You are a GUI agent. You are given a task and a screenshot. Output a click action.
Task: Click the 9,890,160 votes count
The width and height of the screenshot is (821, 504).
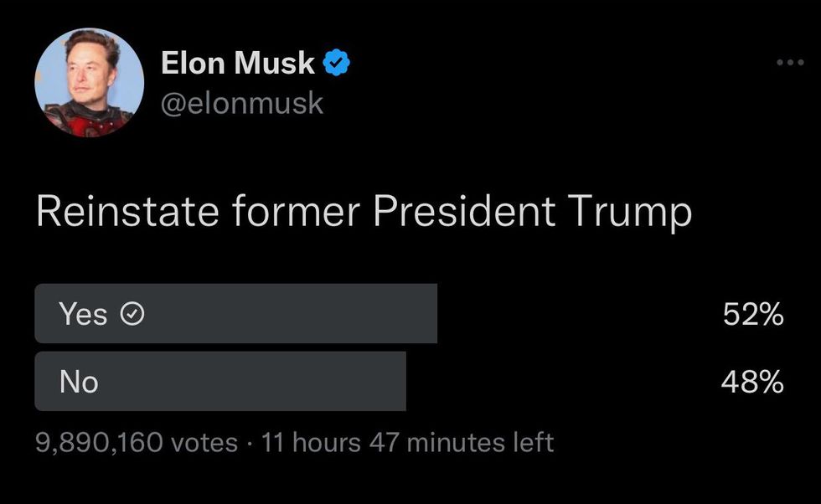[137, 441]
